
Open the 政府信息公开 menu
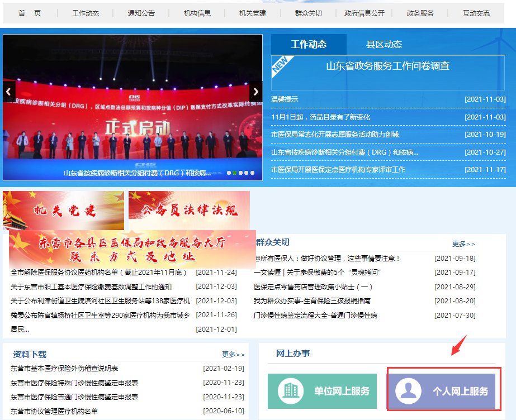pos(364,13)
